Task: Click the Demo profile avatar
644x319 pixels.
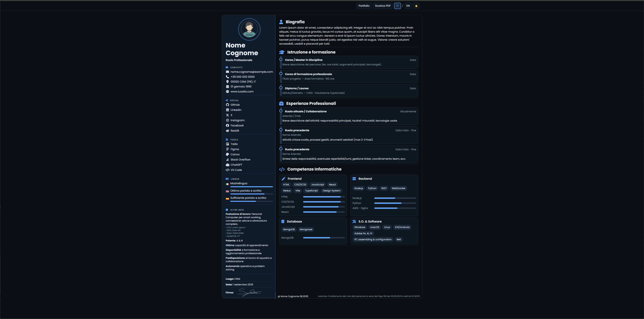Action: [249, 30]
